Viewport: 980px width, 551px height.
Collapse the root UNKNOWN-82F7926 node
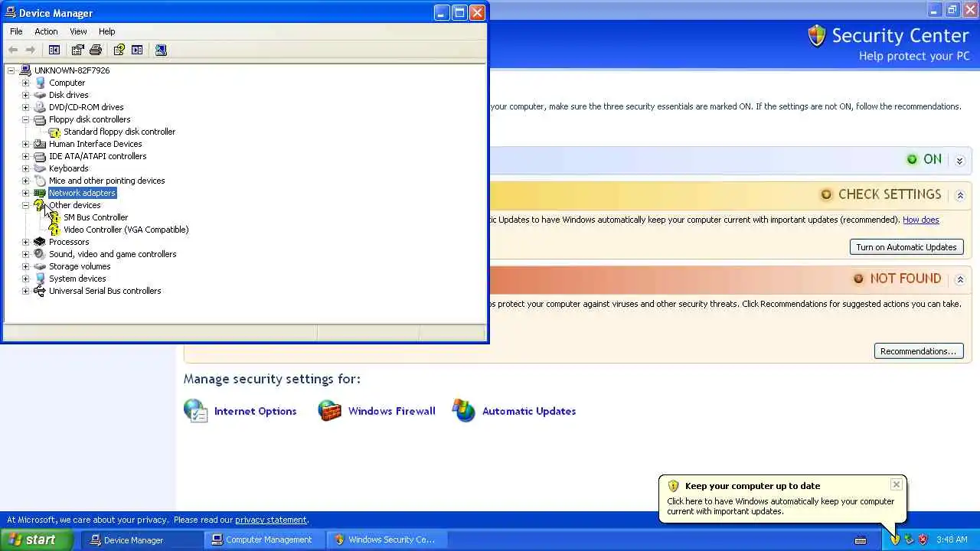(11, 70)
